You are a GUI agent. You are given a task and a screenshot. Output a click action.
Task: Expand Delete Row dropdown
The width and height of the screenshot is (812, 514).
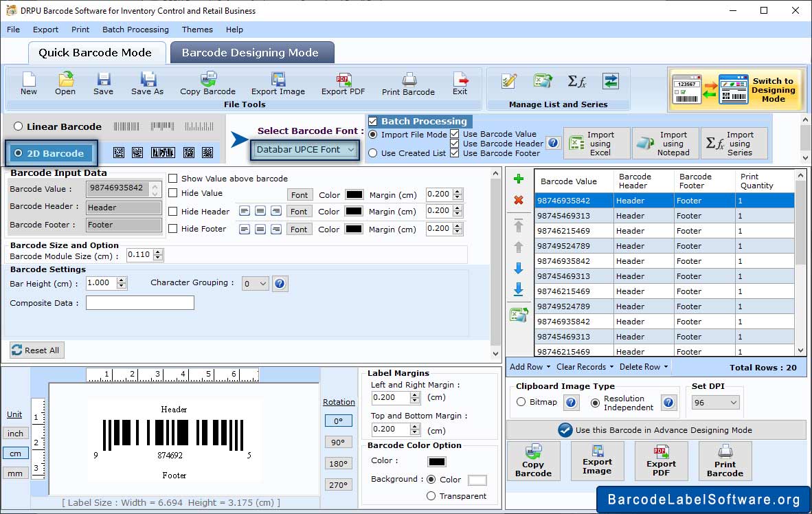pos(643,367)
